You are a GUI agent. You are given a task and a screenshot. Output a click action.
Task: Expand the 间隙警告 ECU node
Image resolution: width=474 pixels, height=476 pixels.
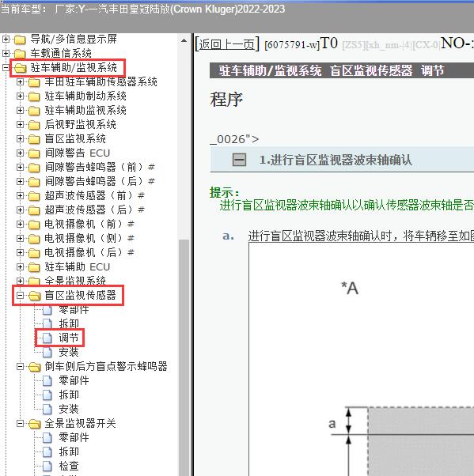(20, 153)
